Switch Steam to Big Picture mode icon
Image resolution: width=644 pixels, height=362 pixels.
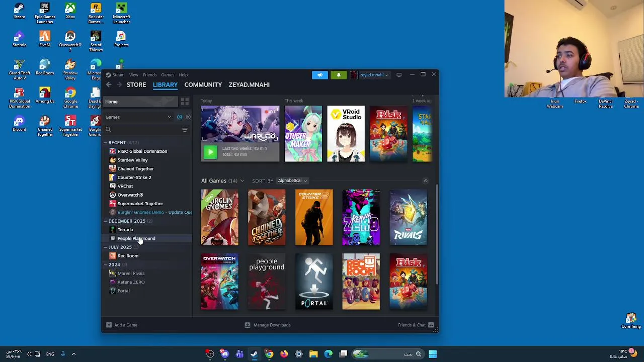click(399, 75)
